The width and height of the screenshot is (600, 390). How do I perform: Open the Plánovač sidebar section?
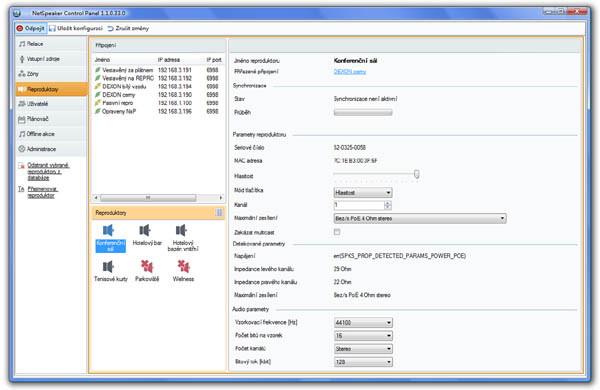[51, 119]
